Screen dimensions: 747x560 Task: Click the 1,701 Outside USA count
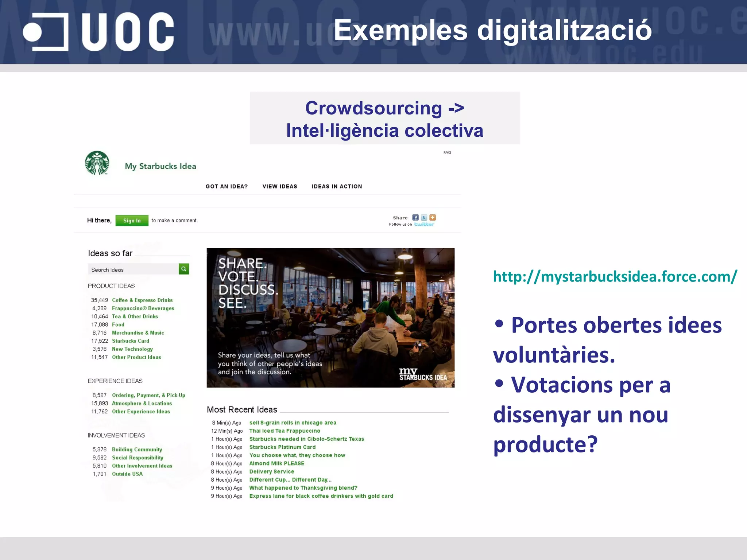99,474
